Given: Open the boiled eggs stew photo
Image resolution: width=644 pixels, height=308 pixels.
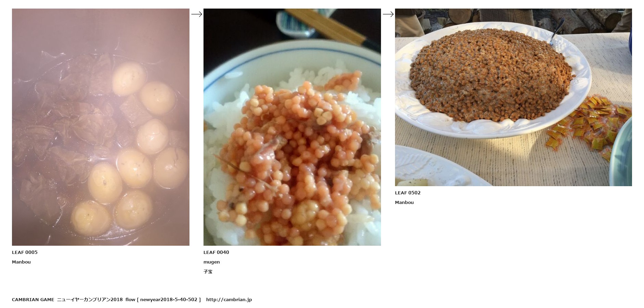Looking at the screenshot, I should (x=101, y=127).
